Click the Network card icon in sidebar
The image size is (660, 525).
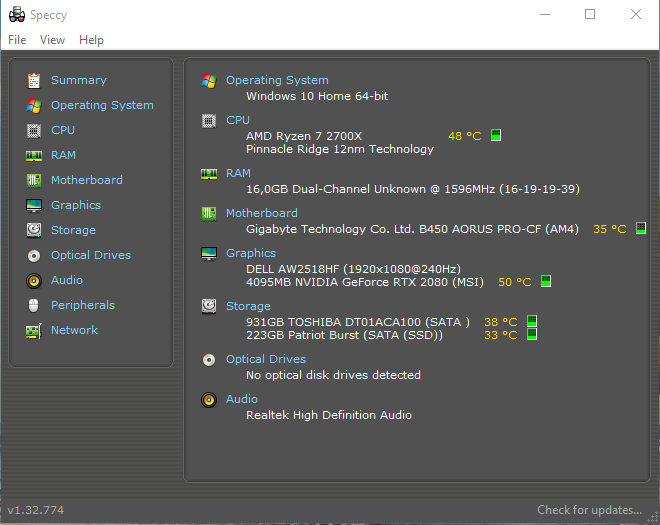[x=34, y=331]
